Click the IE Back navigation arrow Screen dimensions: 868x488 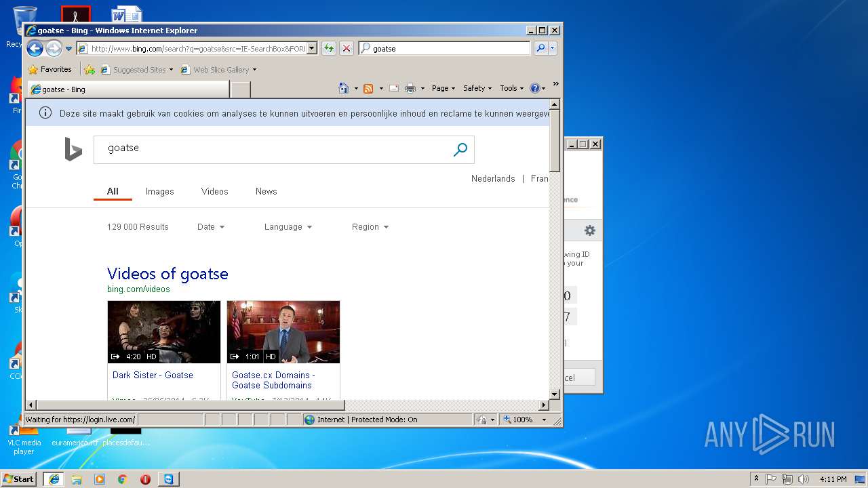pos(35,48)
